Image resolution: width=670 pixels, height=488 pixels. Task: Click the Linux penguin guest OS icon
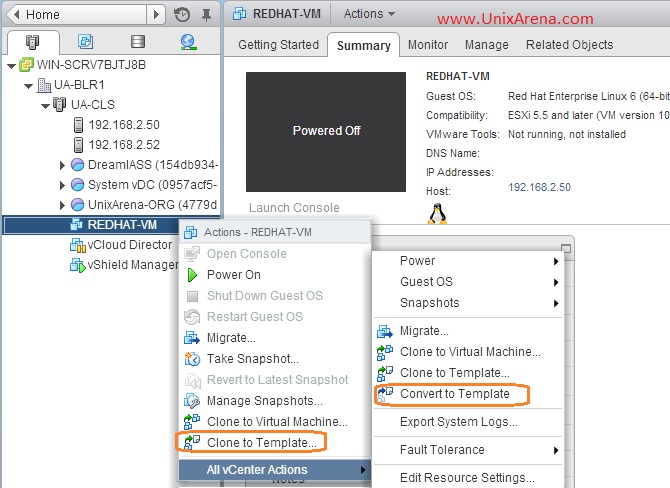(437, 213)
